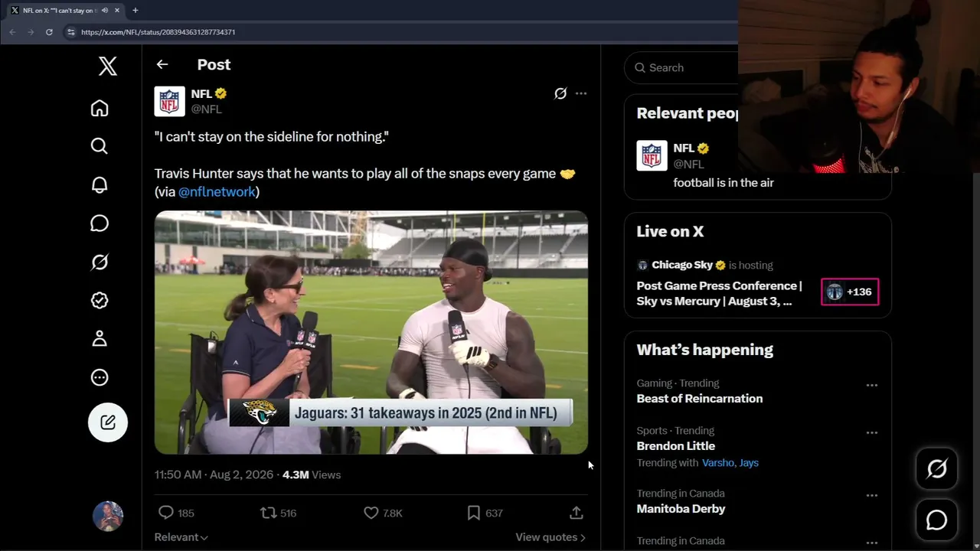
Task: Open the Chicago Sky host name
Action: click(682, 265)
